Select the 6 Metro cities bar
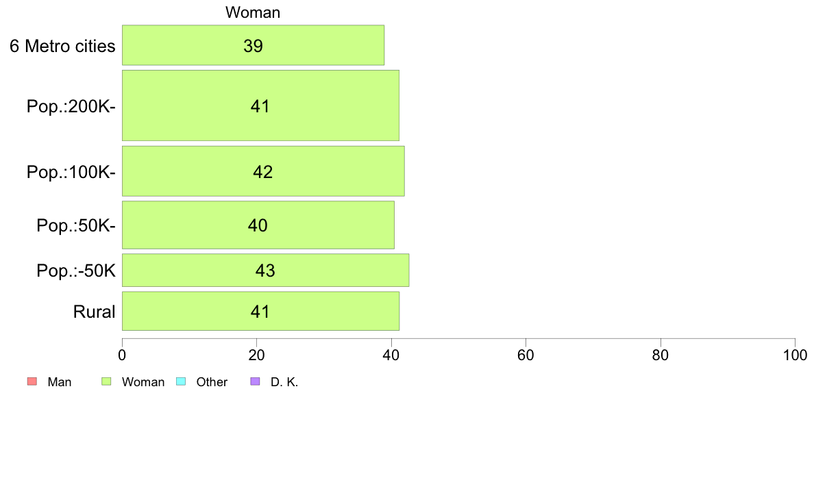Image resolution: width=814 pixels, height=504 pixels. tap(254, 45)
